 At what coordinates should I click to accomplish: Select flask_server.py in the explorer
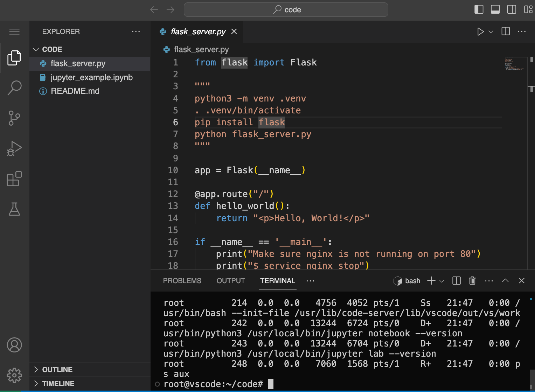[x=90, y=63]
